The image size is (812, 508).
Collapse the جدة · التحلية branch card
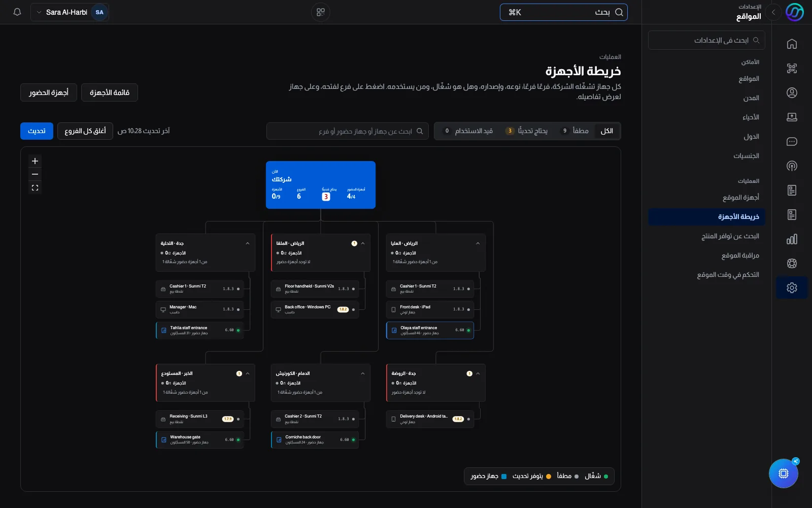tap(248, 244)
